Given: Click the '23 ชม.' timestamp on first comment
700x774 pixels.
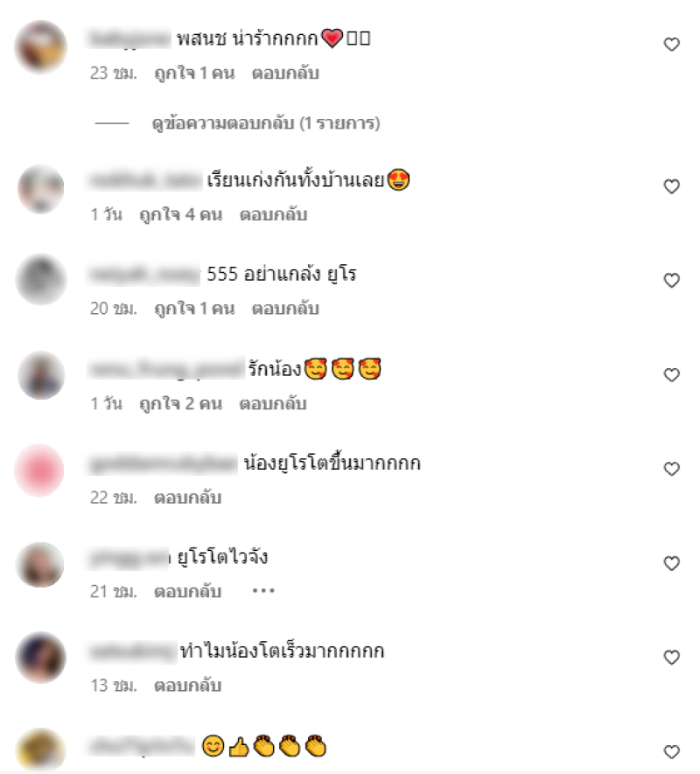Looking at the screenshot, I should point(114,73).
